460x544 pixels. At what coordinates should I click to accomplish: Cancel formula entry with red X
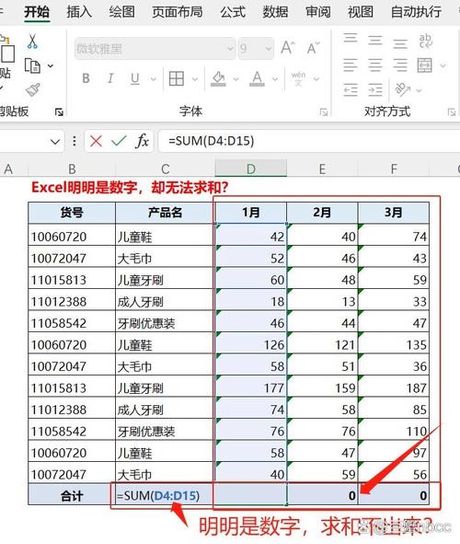click(96, 141)
